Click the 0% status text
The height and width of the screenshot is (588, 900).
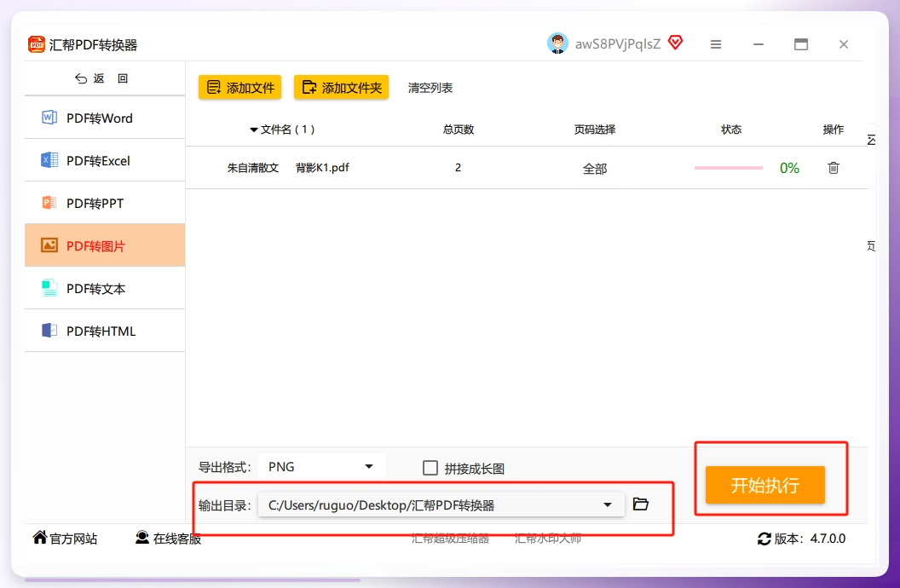(789, 168)
